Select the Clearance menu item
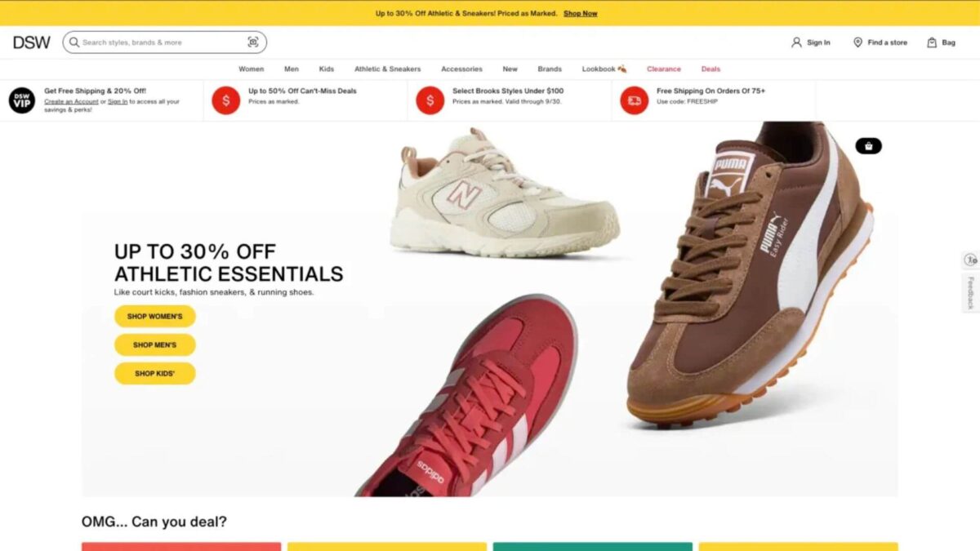This screenshot has height=551, width=980. pos(664,69)
